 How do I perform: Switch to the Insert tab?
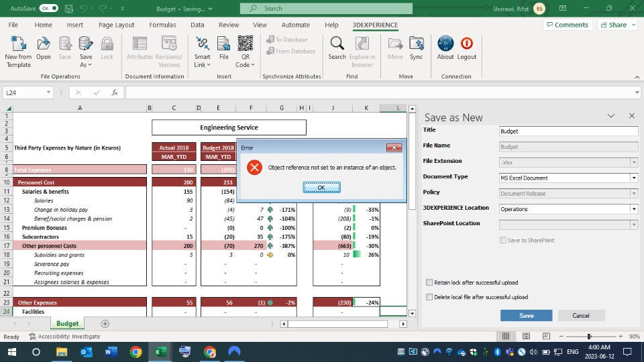[74, 25]
